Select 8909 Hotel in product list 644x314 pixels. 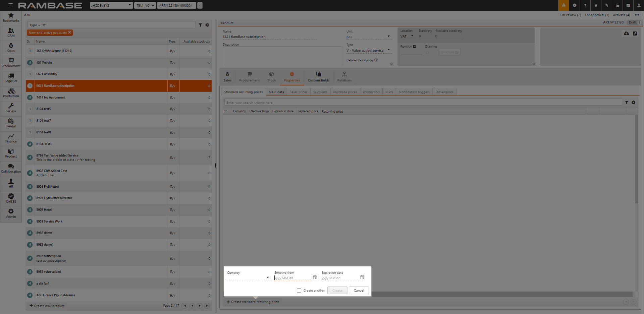[x=44, y=210]
